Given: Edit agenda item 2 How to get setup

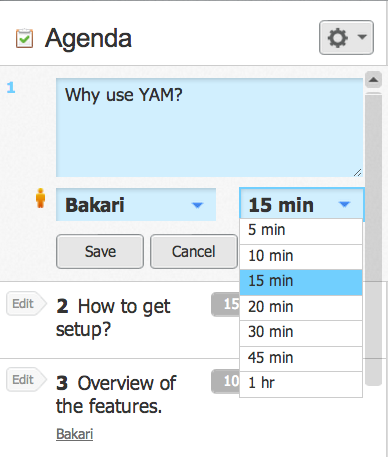Looking at the screenshot, I should click(26, 304).
